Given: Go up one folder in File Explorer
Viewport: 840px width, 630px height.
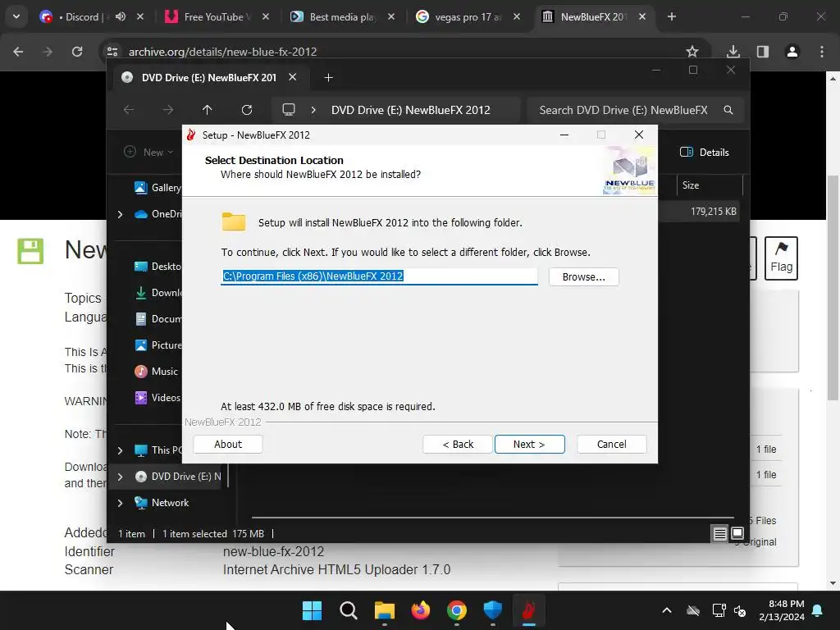Looking at the screenshot, I should tap(208, 110).
